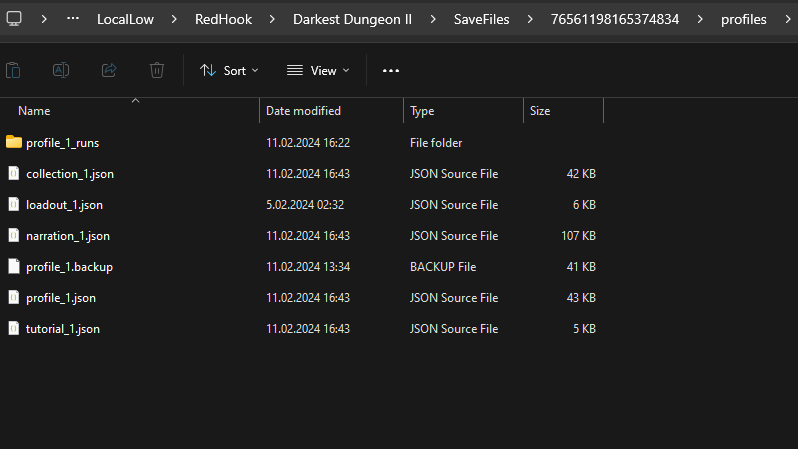Expand the chevron after 76561198165374834

pyautogui.click(x=700, y=19)
